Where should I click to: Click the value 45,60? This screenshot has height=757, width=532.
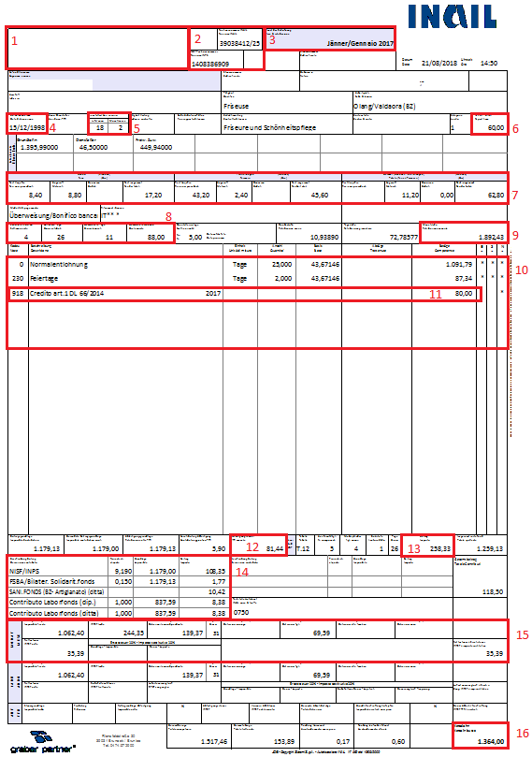(320, 195)
